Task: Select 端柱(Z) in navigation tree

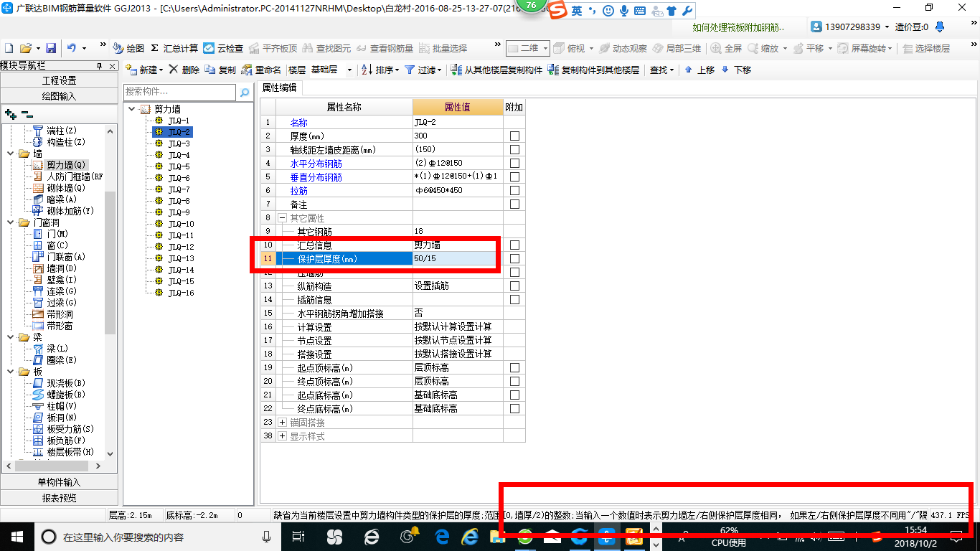Action: tap(55, 131)
